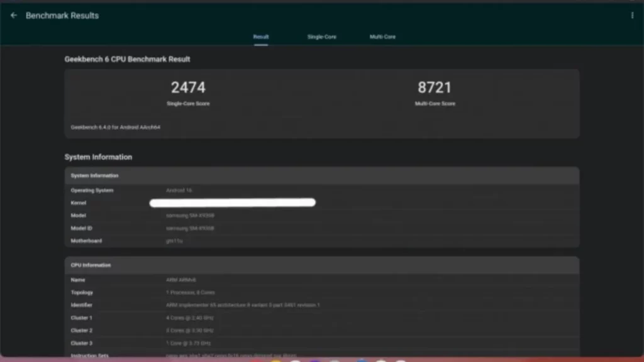The image size is (644, 362).
Task: Click the redacted Kernel field
Action: click(x=232, y=202)
